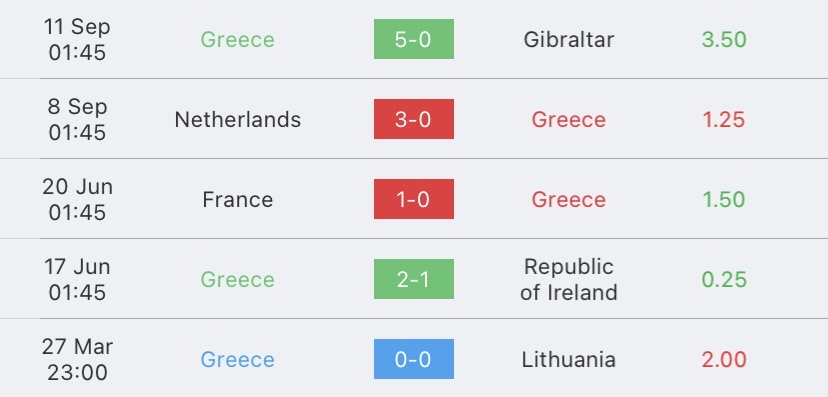Select France team name

pyautogui.click(x=238, y=200)
